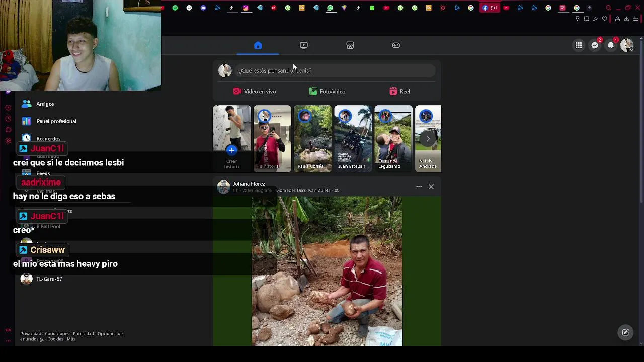The height and width of the screenshot is (362, 644).
Task: Open the post photo of man holding roots
Action: click(x=327, y=271)
